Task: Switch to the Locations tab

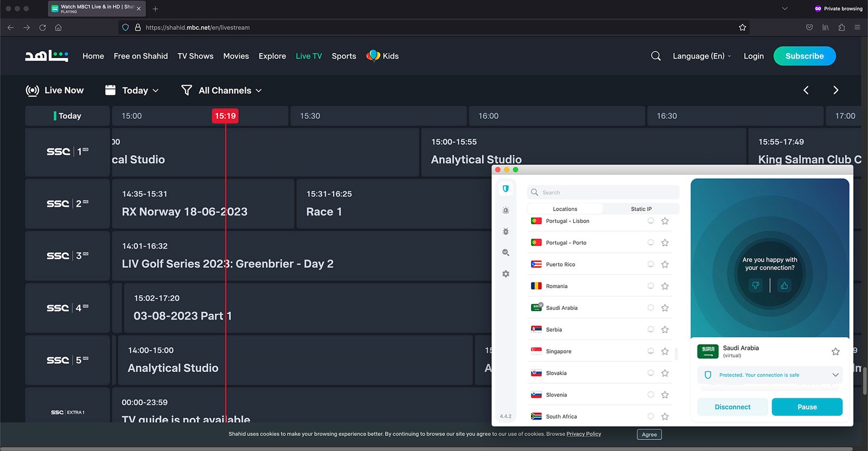Action: 565,209
